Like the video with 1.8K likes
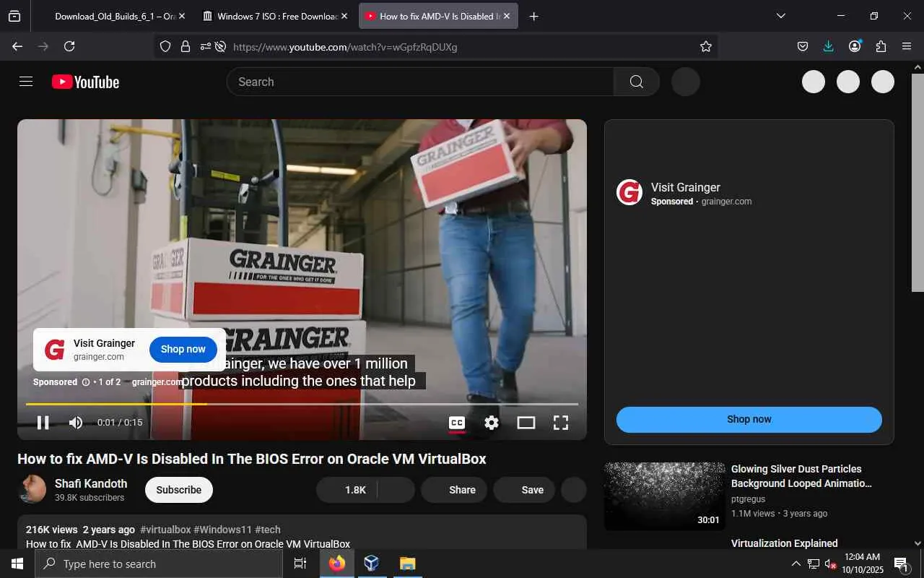The image size is (924, 578). pyautogui.click(x=348, y=490)
